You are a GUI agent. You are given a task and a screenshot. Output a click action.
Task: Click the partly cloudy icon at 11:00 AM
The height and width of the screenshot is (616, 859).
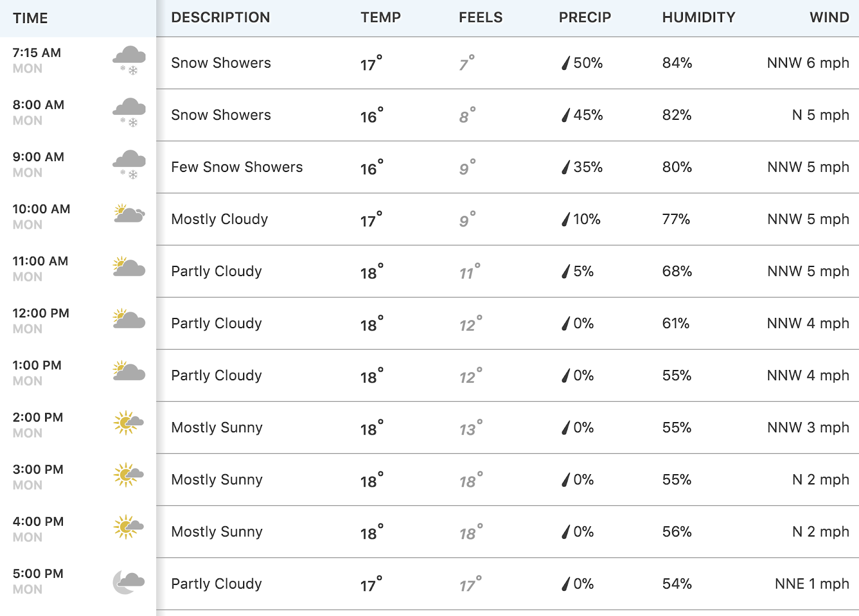(129, 266)
